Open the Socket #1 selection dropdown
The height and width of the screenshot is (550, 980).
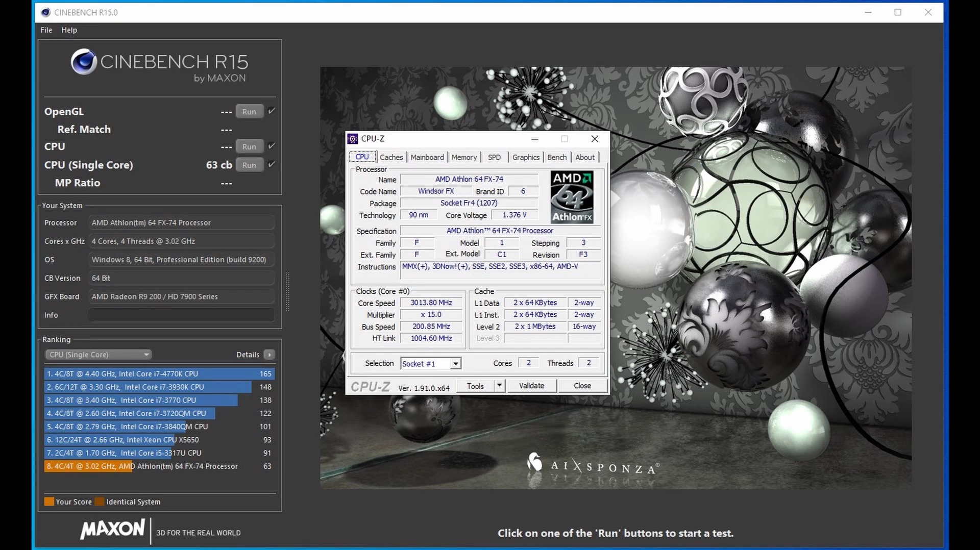(x=455, y=363)
